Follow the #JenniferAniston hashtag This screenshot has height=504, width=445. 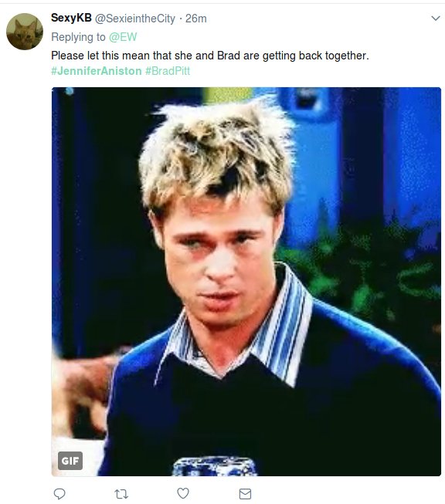tap(97, 71)
